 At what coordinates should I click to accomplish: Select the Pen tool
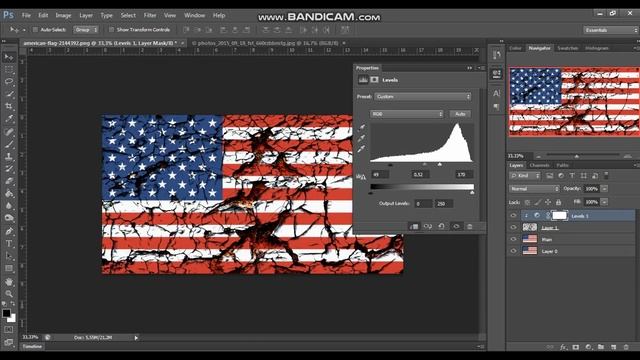(9, 231)
